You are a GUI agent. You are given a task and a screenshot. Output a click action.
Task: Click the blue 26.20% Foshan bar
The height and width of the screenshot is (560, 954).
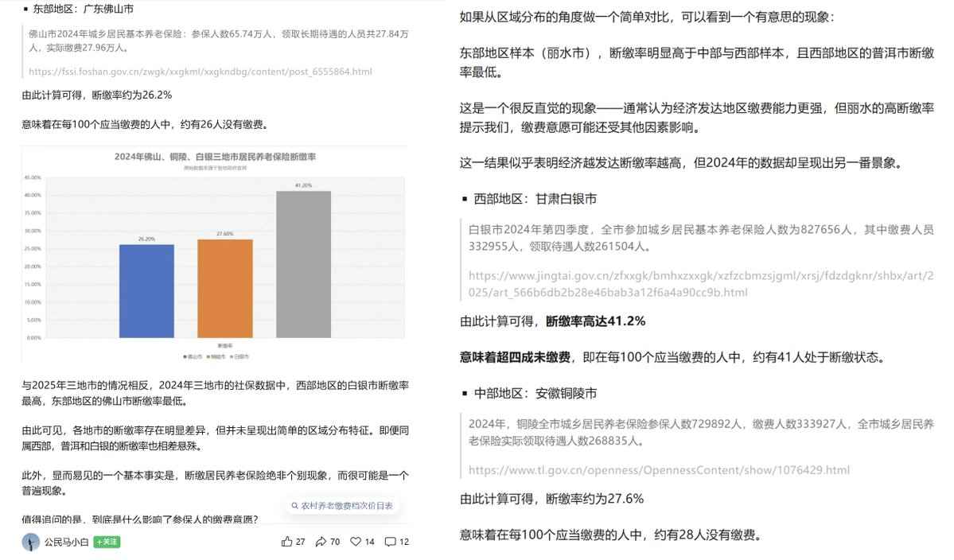[146, 290]
